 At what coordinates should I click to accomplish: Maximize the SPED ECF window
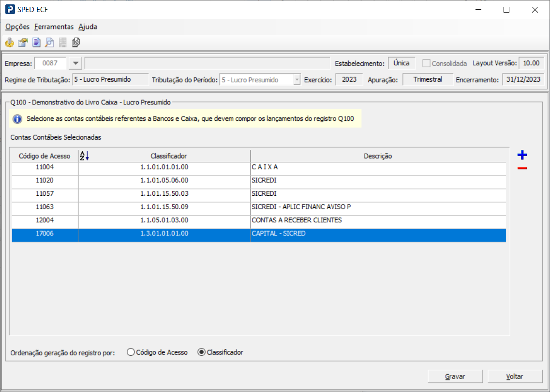(506, 10)
